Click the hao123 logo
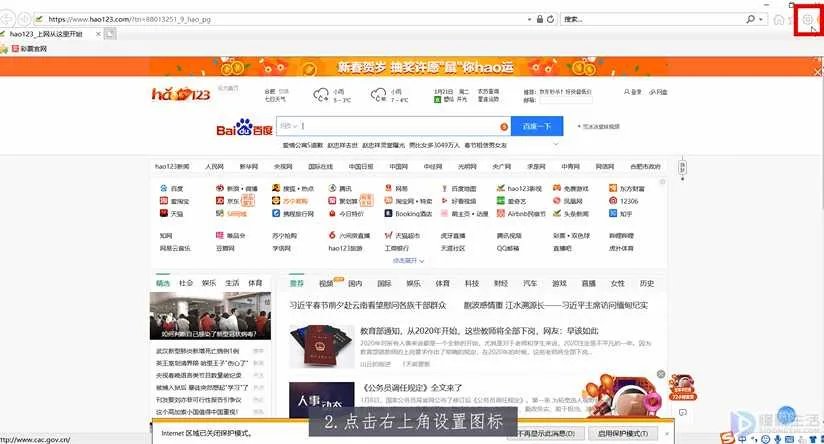The width and height of the screenshot is (824, 444). 181,94
